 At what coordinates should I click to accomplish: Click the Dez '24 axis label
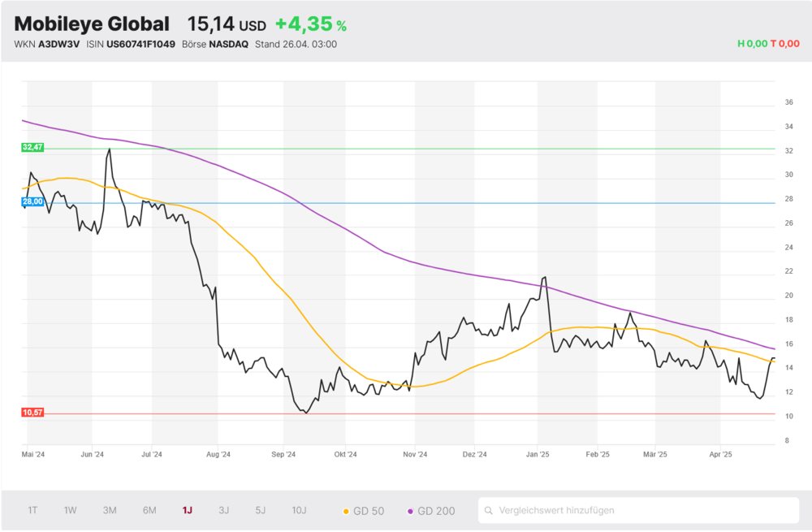click(475, 454)
